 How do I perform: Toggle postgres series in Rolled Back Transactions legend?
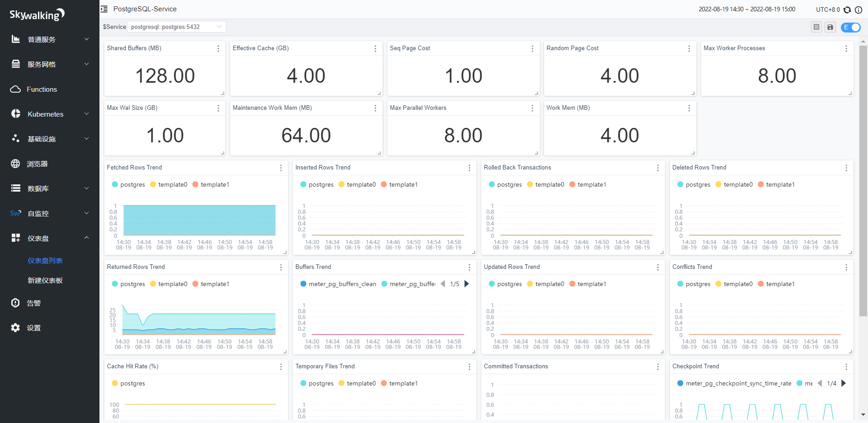(x=505, y=184)
